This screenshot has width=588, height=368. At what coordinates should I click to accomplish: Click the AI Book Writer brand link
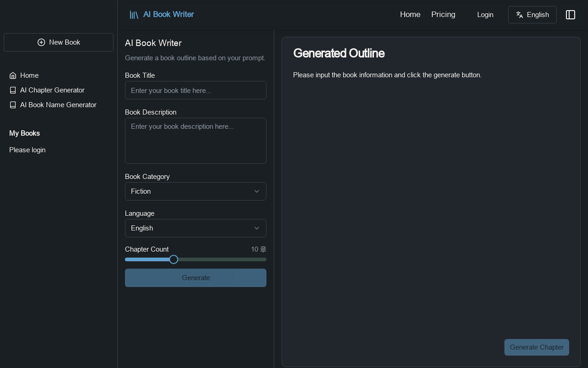tap(162, 15)
